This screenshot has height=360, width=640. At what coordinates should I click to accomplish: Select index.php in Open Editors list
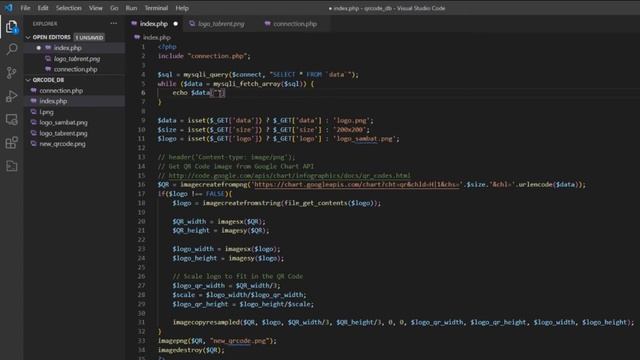pyautogui.click(x=68, y=48)
